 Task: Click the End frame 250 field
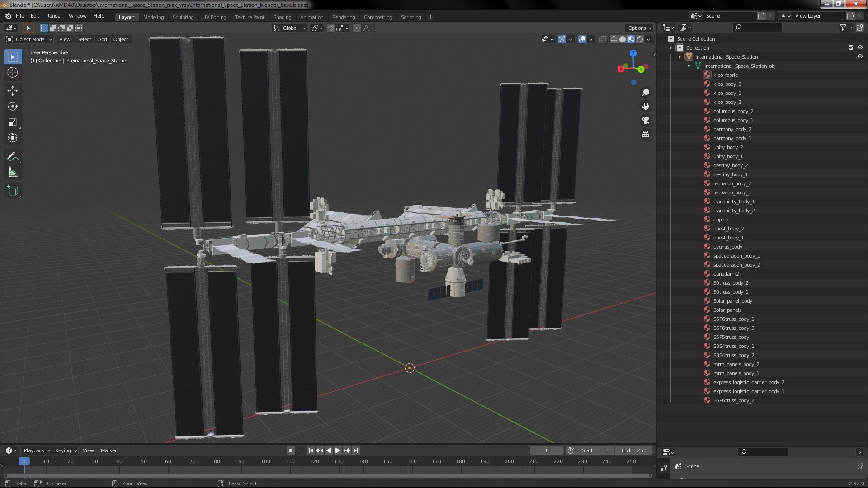point(634,450)
